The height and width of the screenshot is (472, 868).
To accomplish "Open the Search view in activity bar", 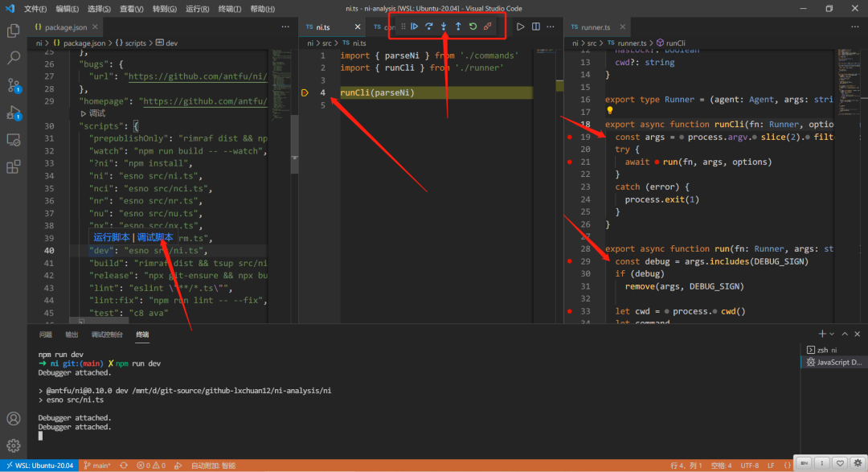I will [14, 58].
